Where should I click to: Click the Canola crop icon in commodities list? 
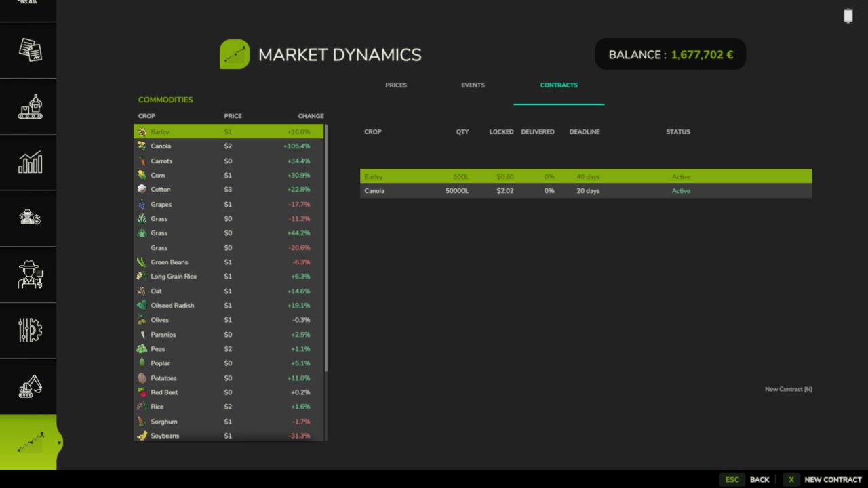click(x=142, y=146)
